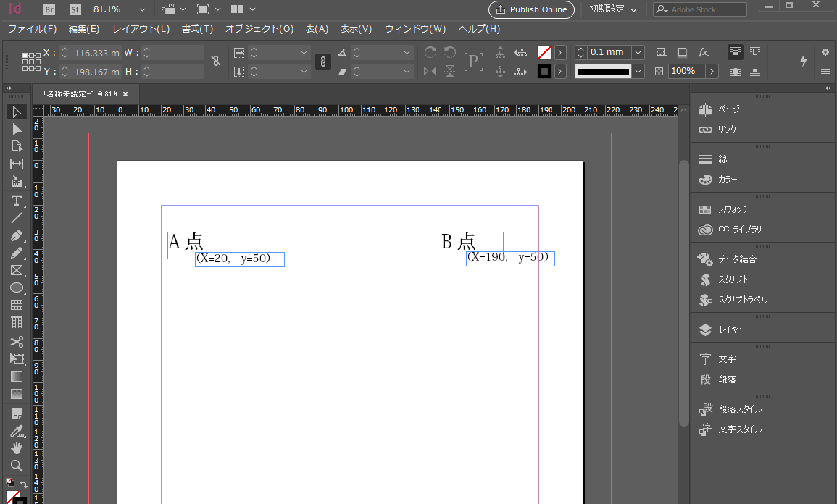The height and width of the screenshot is (504, 837).
Task: Open the ファイル(F) menu
Action: point(33,29)
